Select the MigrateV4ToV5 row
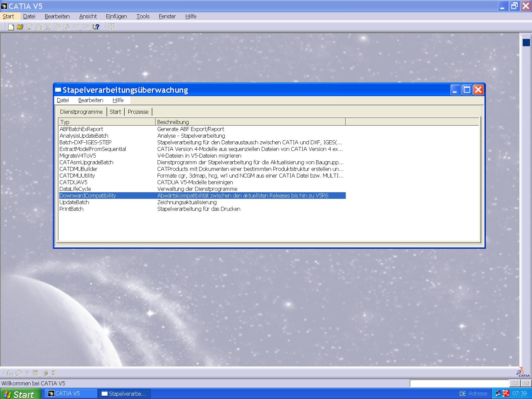This screenshot has height=399, width=532. (x=202, y=156)
